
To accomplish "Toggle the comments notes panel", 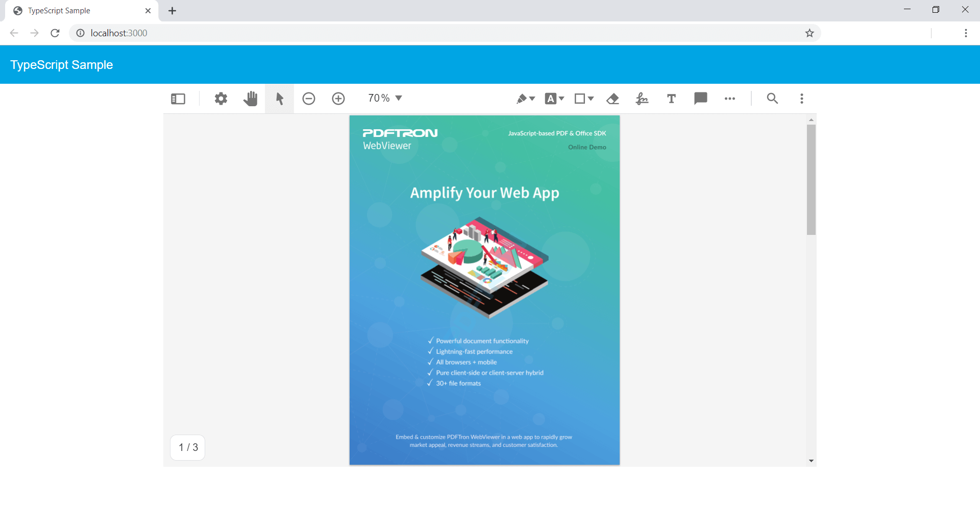I will click(701, 98).
